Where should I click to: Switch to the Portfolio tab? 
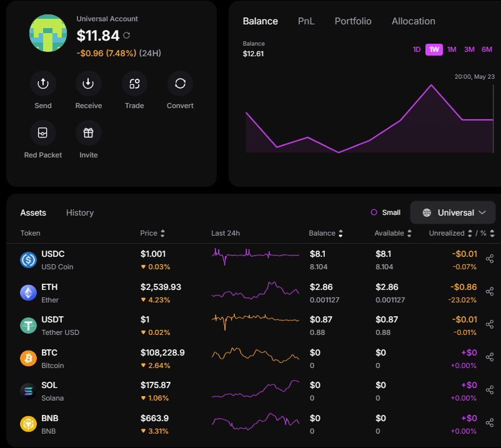tap(353, 21)
